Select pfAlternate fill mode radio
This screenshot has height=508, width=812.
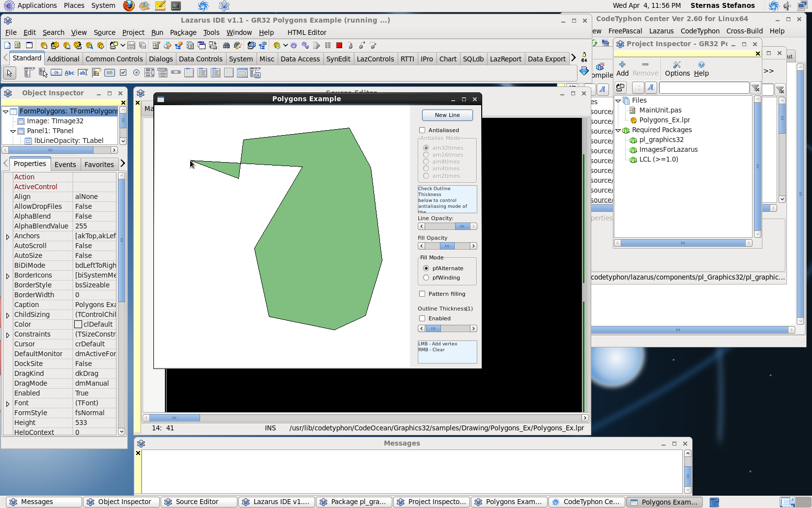coord(426,268)
